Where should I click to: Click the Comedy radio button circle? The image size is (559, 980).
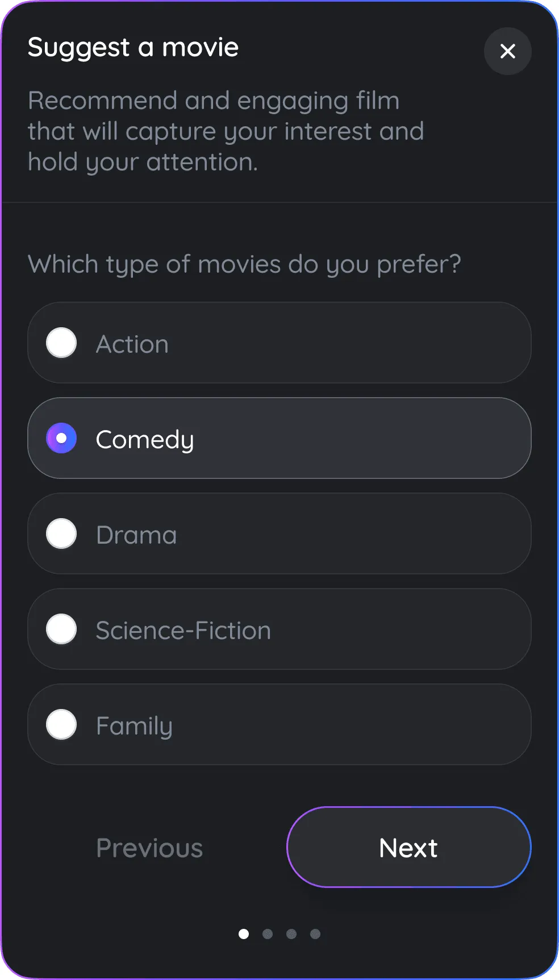tap(61, 439)
